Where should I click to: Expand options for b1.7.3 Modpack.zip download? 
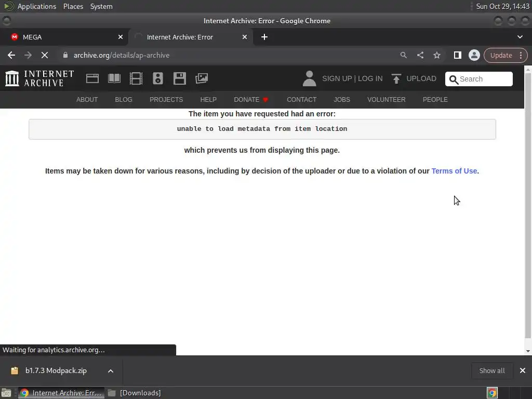(x=111, y=371)
